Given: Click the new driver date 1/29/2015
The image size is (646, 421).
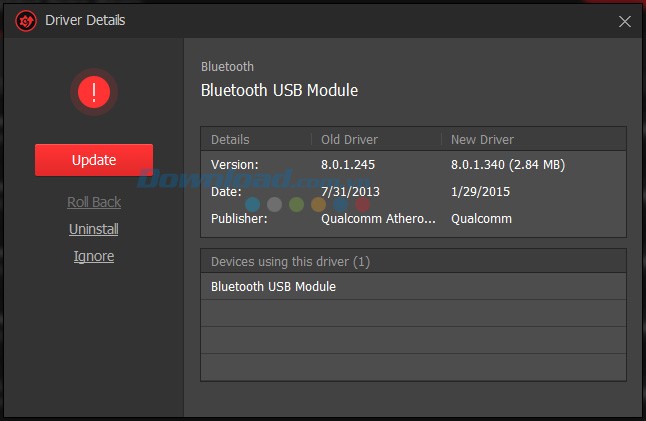Looking at the screenshot, I should [480, 191].
